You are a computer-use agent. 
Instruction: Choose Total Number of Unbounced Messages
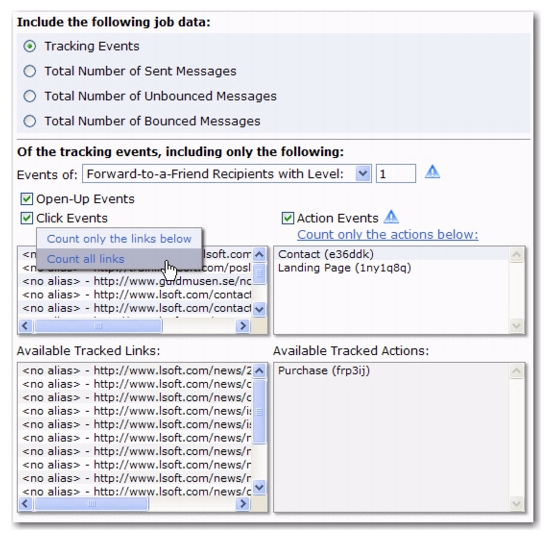coord(29,96)
